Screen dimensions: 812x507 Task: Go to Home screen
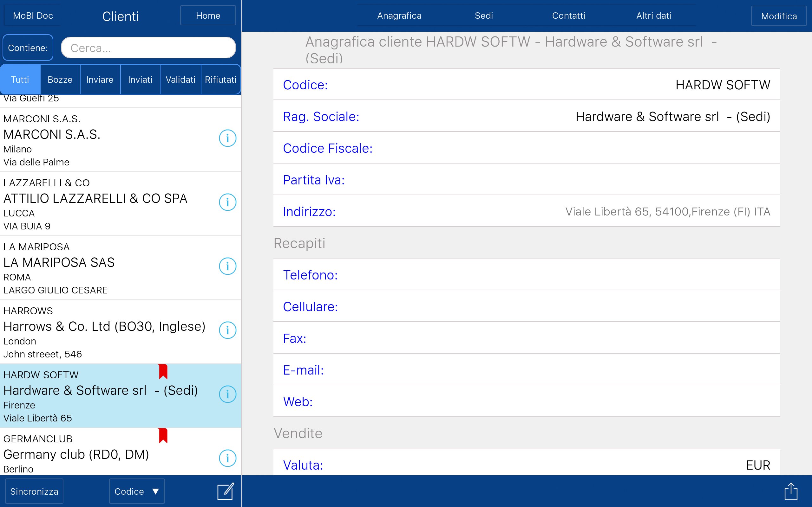point(208,16)
